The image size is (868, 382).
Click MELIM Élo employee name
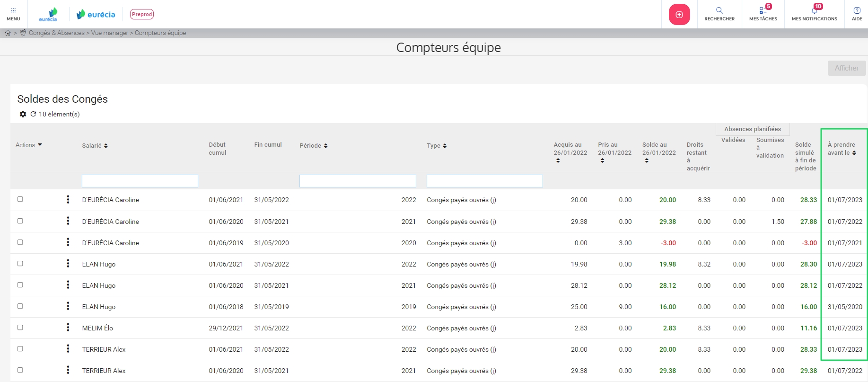point(97,328)
